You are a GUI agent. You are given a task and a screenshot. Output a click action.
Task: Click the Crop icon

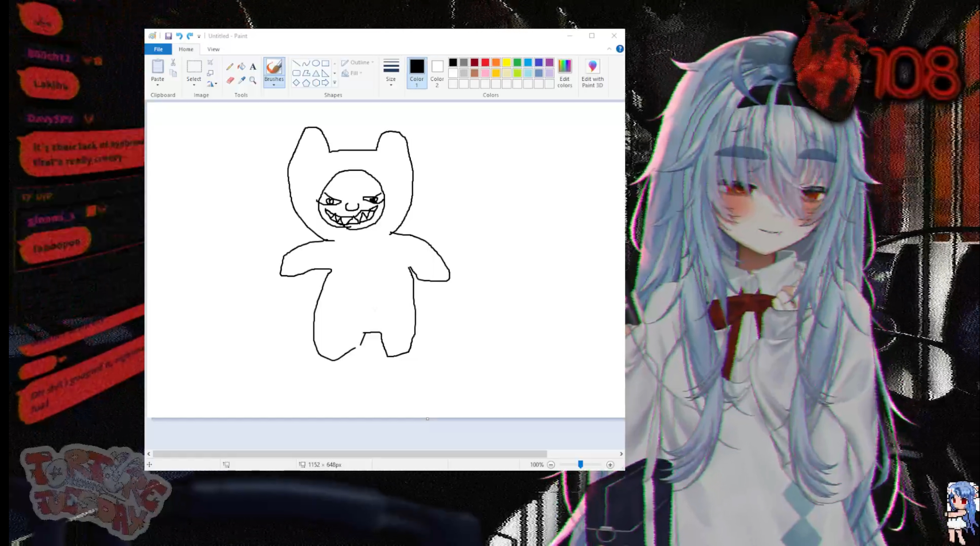210,62
